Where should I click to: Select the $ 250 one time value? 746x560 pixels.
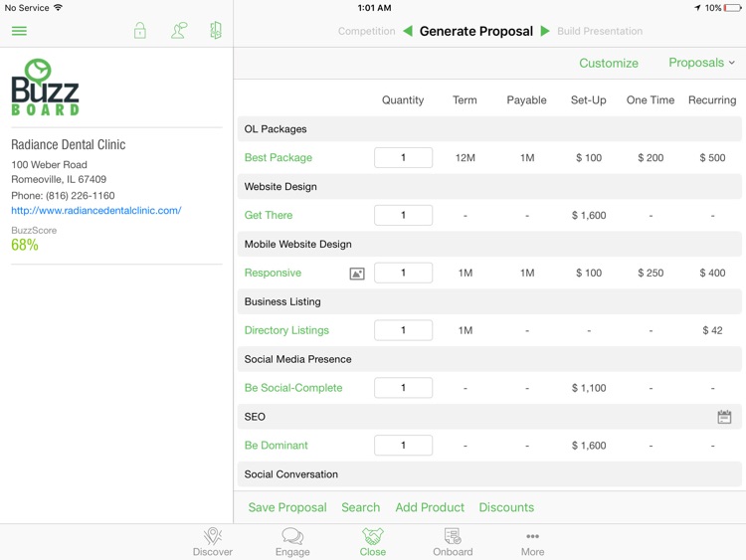[651, 273]
